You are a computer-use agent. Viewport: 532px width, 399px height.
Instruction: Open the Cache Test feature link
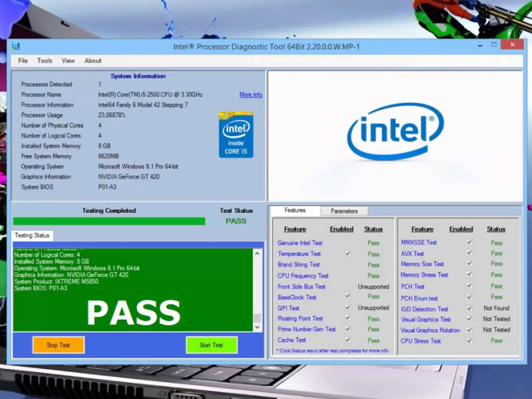(292, 340)
